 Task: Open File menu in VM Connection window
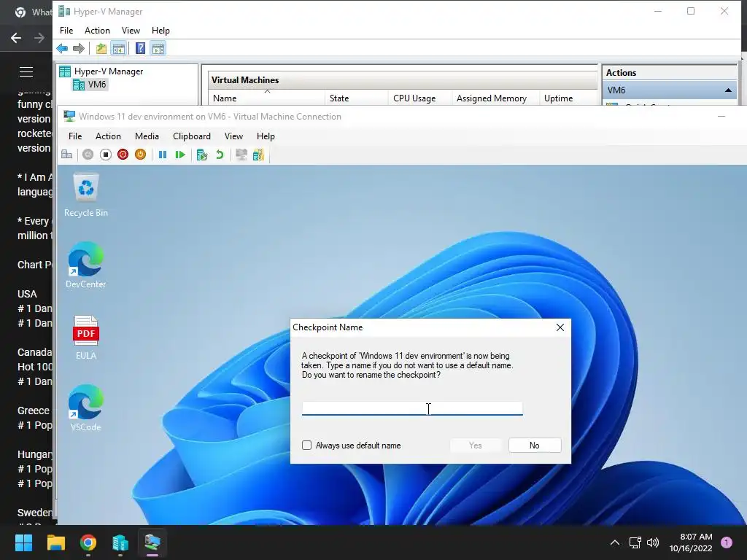coord(75,136)
